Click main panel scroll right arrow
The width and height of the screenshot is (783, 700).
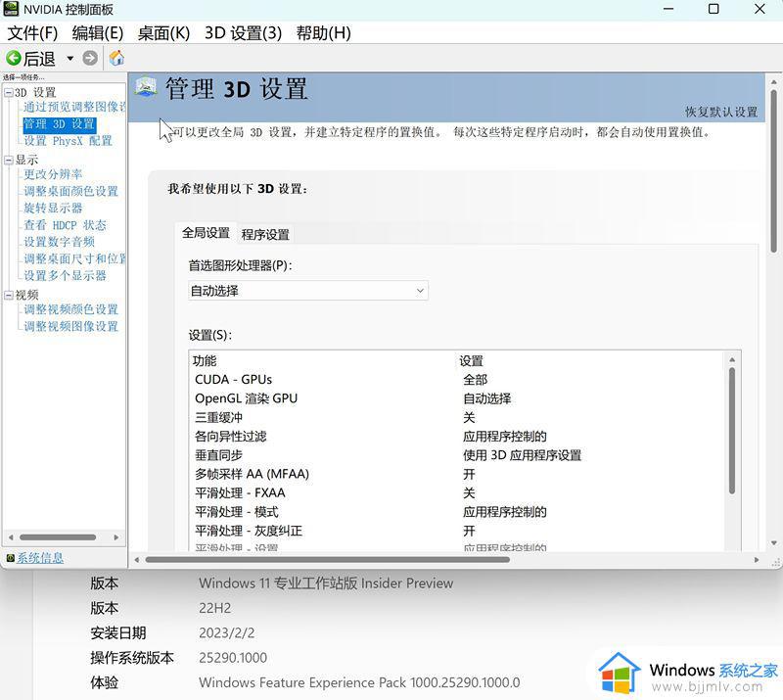[x=757, y=560]
